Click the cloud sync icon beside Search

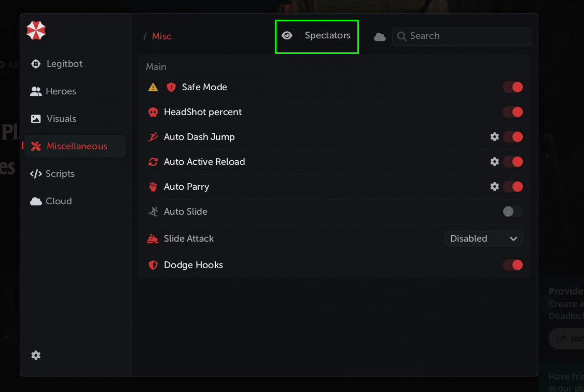380,36
